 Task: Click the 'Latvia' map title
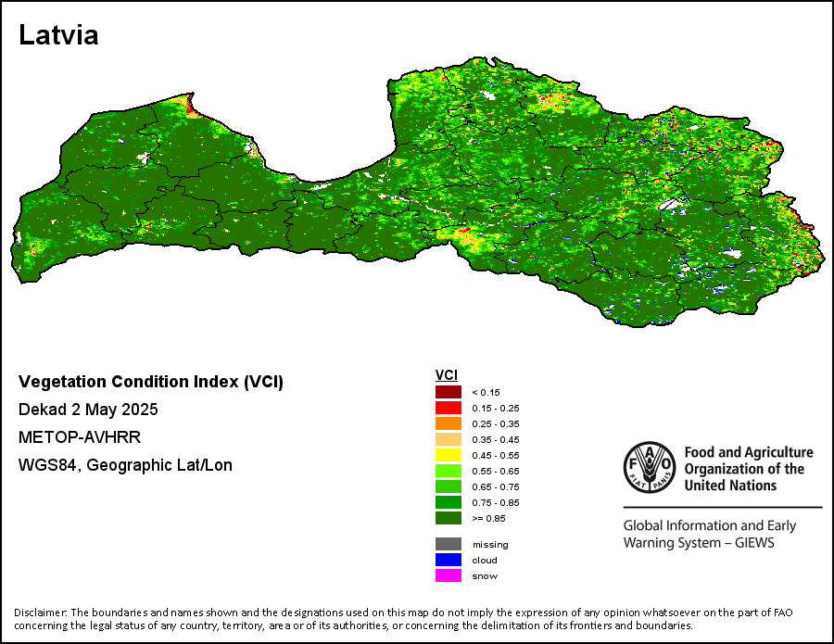pos(58,35)
